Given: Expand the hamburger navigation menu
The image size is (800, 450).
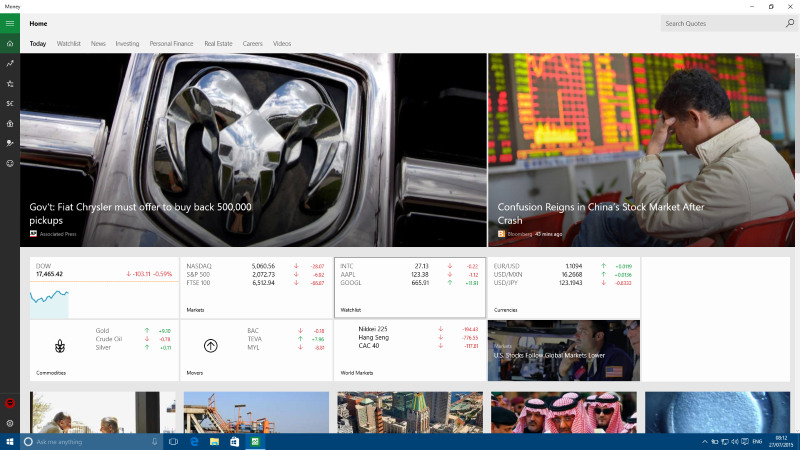Looking at the screenshot, I should tap(10, 23).
